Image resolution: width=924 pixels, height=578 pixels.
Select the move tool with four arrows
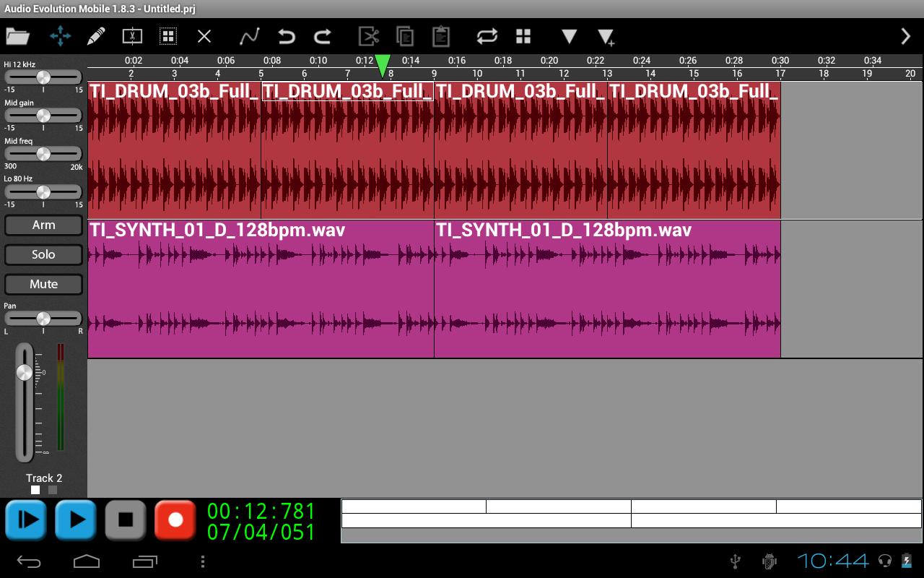(x=60, y=36)
